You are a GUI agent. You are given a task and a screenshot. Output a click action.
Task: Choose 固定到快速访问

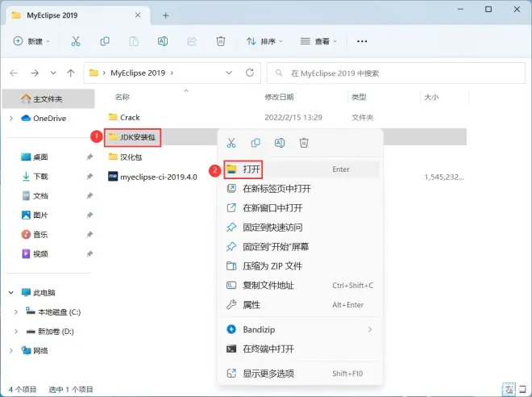click(x=301, y=228)
